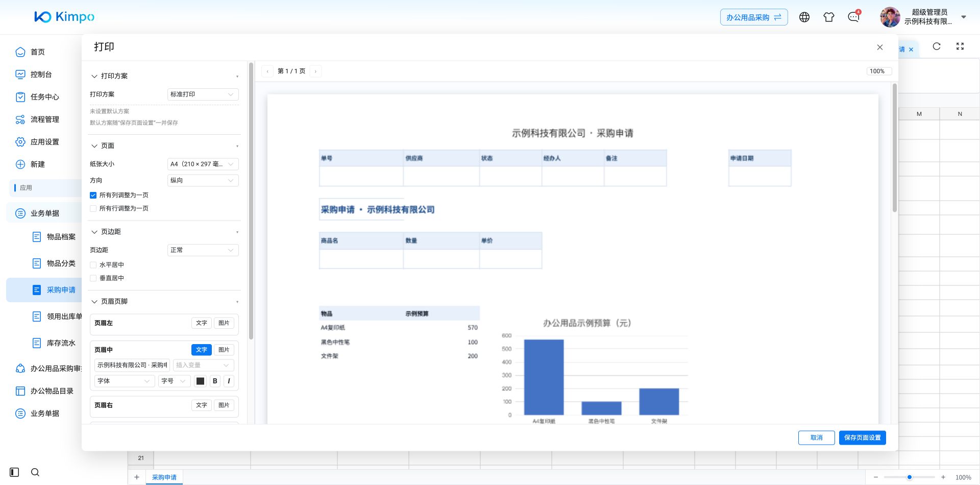Viewport: 980px width, 485px height.
Task: Collapse the 页眉页脚 section
Action: tap(94, 302)
